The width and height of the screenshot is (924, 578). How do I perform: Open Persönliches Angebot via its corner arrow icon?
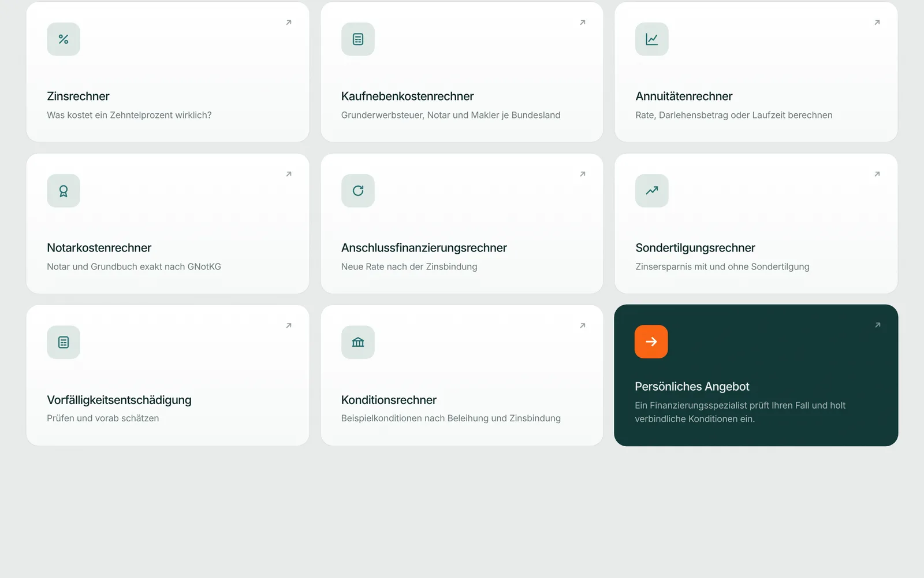[x=878, y=325]
